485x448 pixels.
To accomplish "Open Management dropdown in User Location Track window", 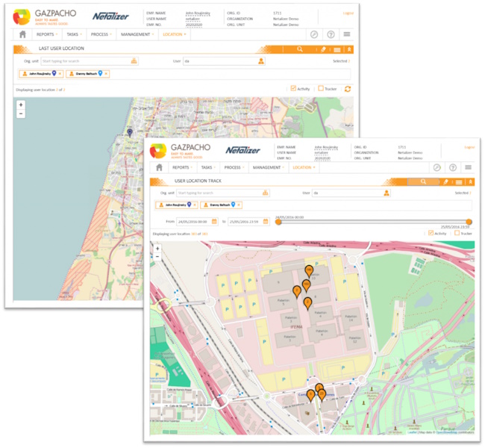I will click(269, 167).
